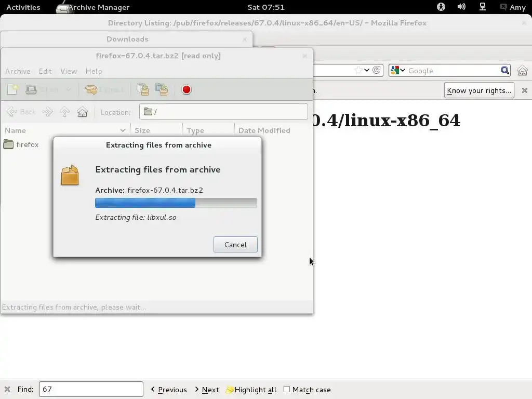Click "Extracting file: libxul.so" text

136,218
